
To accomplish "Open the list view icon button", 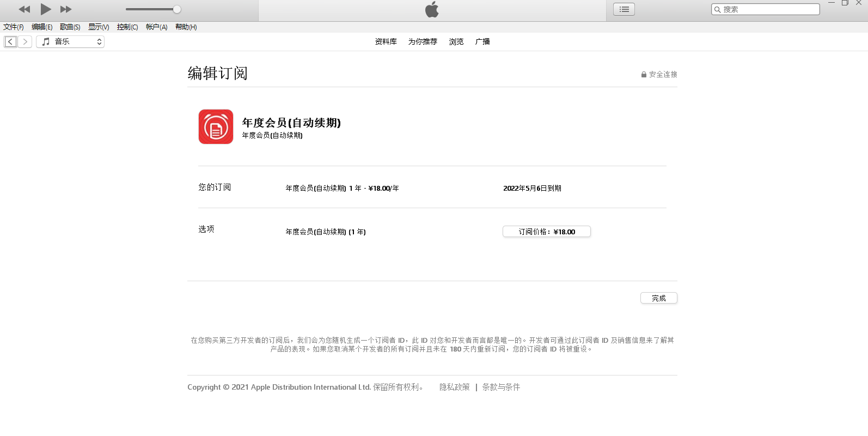I will point(624,9).
